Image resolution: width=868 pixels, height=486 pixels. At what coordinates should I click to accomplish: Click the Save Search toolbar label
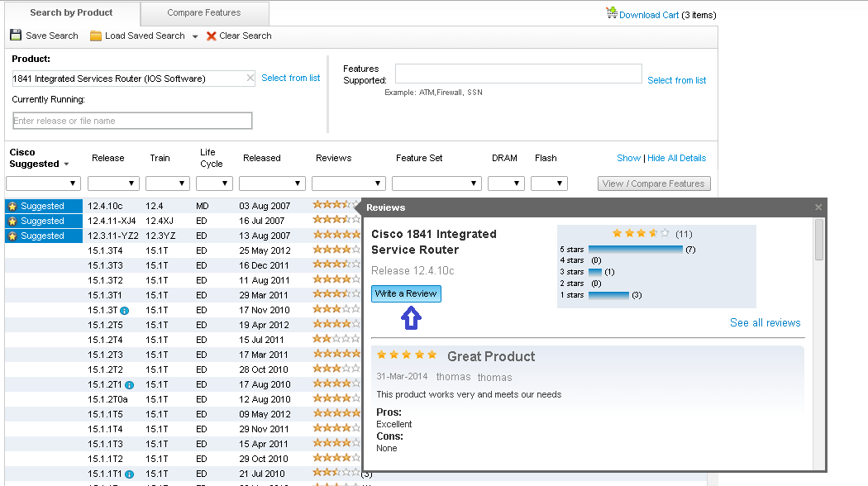52,36
